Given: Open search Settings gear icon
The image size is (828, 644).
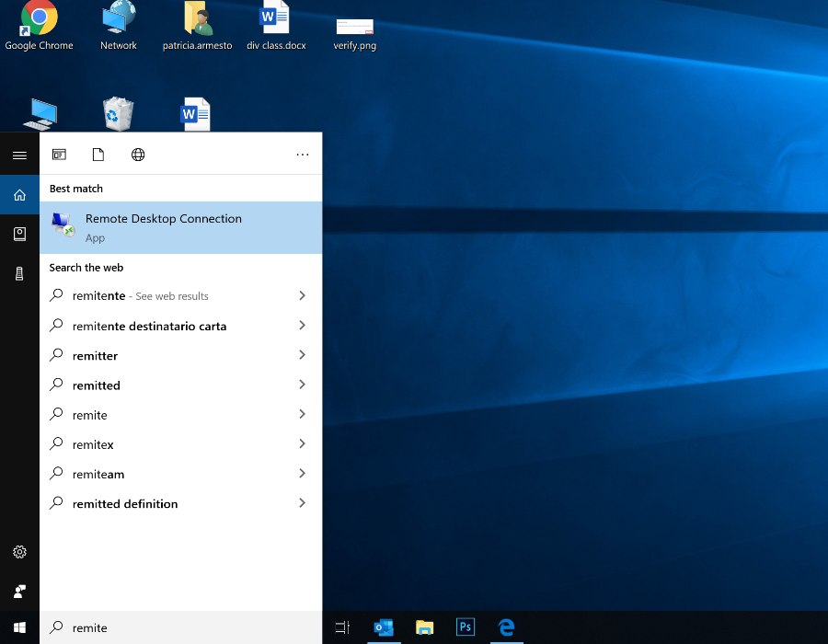Looking at the screenshot, I should (x=19, y=552).
